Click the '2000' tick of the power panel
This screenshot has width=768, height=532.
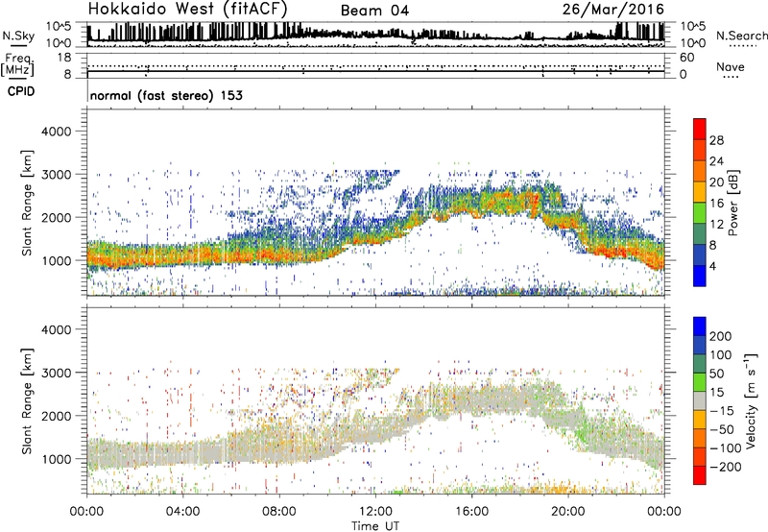pyautogui.click(x=56, y=217)
